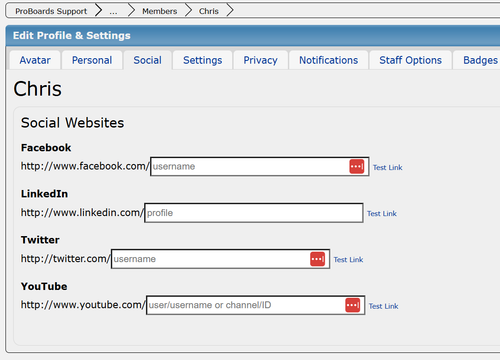This screenshot has height=360, width=500.
Task: Click red password manager icon in Twitter field
Action: (317, 259)
